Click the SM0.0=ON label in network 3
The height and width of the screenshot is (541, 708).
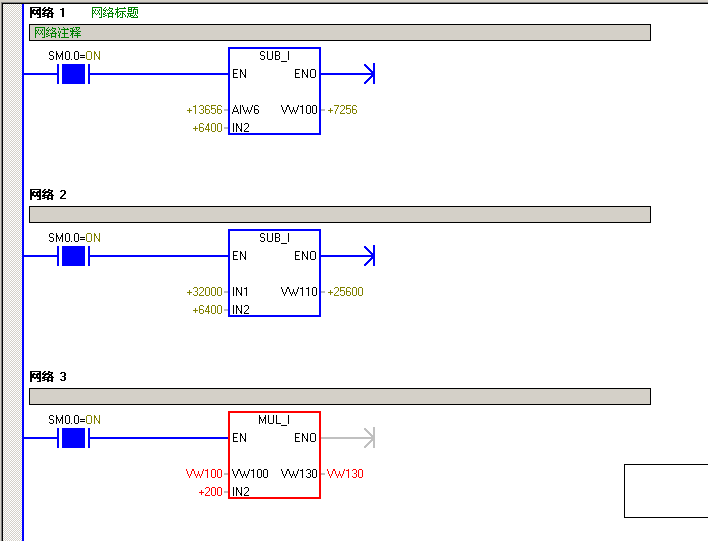(x=75, y=420)
